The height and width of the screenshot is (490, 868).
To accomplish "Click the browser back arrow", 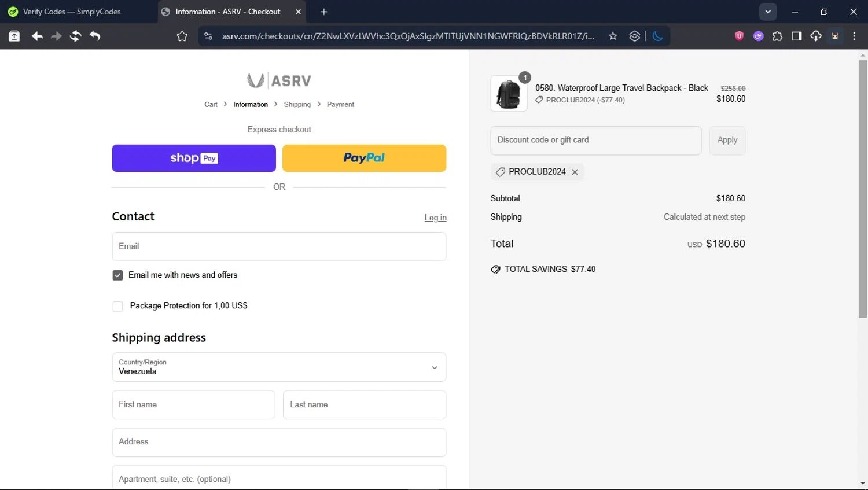I will point(38,36).
